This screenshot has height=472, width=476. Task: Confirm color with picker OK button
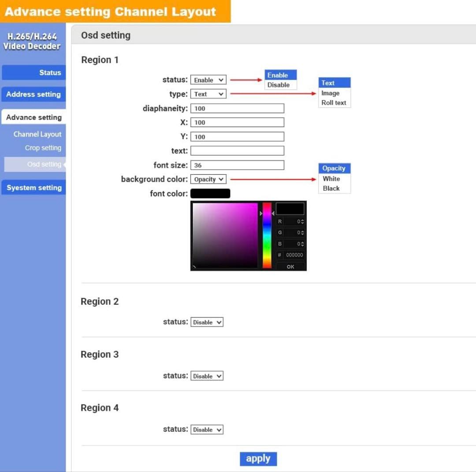pos(290,266)
